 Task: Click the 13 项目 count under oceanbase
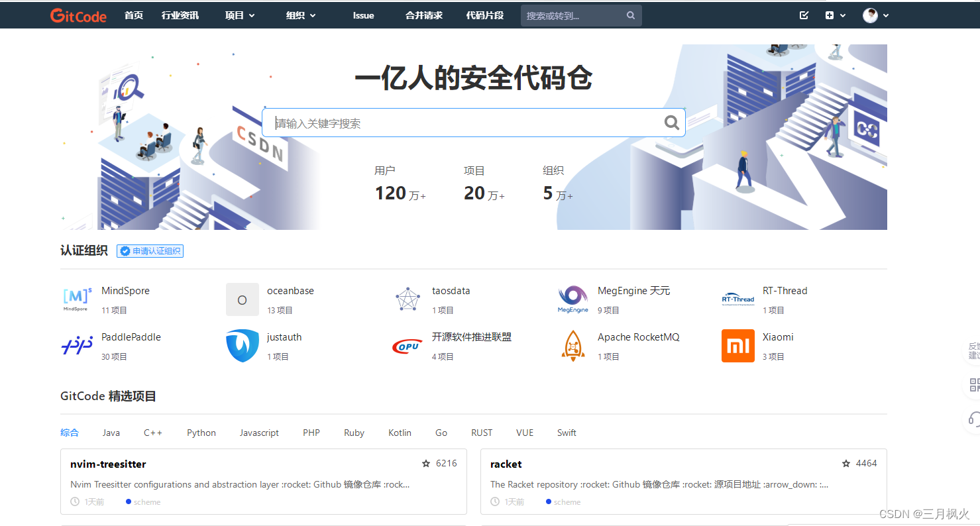pos(280,310)
